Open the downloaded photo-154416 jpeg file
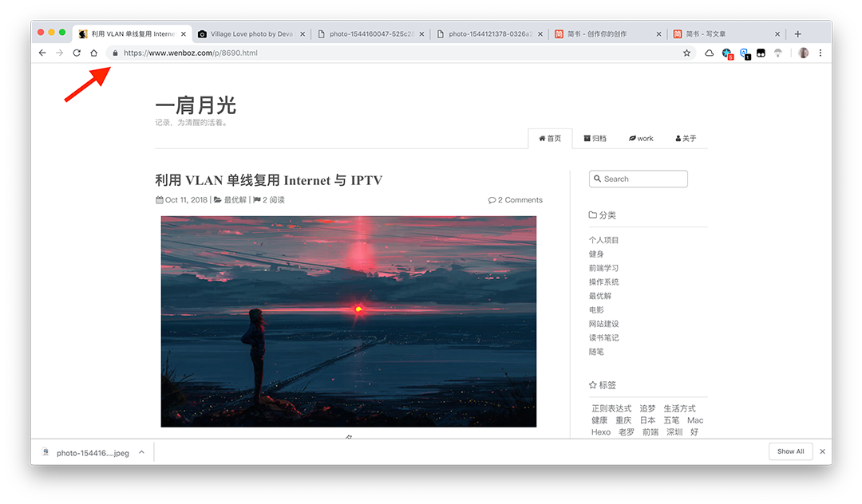 click(x=86, y=453)
